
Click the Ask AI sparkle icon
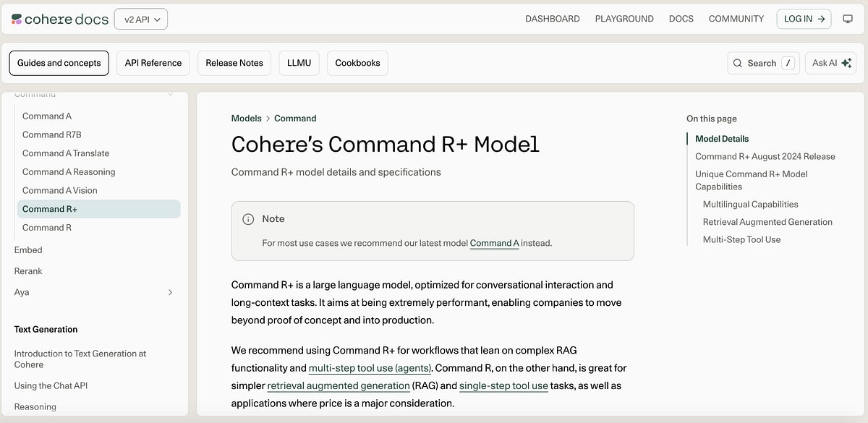click(846, 63)
